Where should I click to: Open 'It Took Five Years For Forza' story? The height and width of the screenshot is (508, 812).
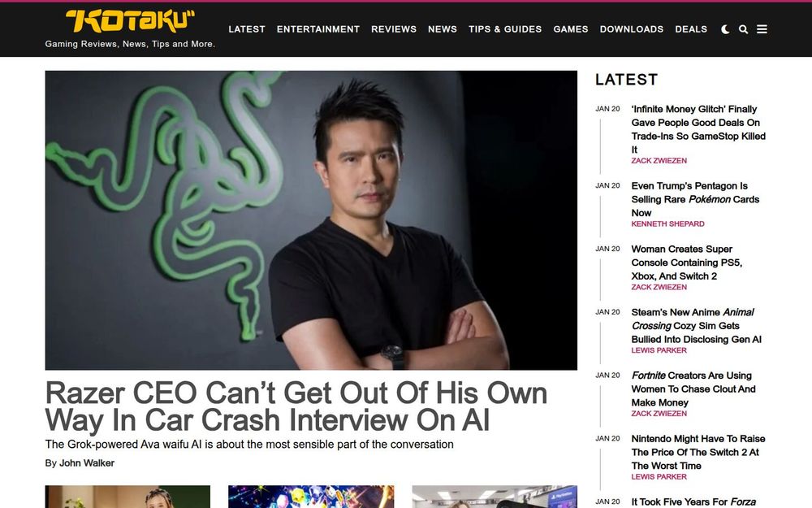click(693, 501)
